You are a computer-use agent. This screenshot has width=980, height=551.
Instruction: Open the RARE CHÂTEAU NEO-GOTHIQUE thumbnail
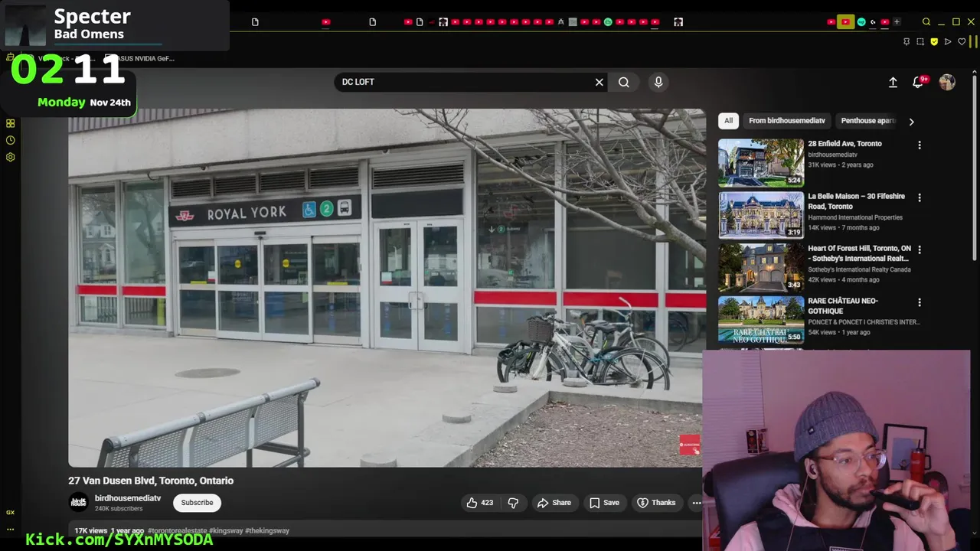[760, 320]
